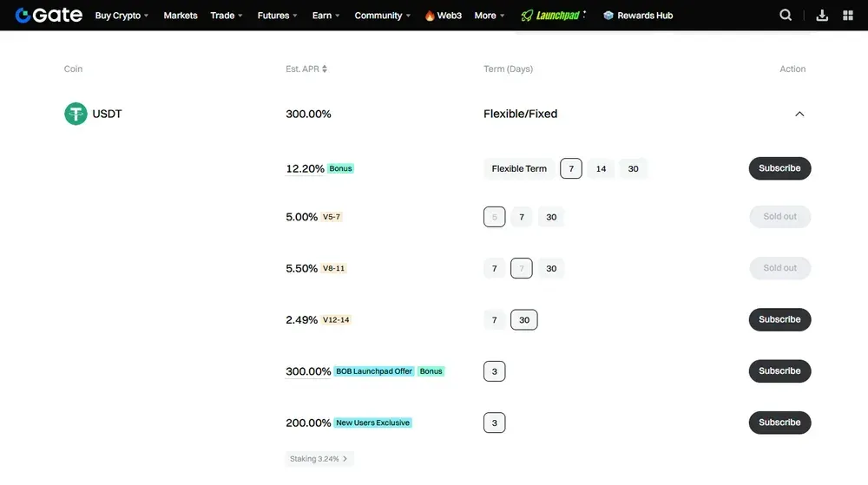Click the Gate logo icon

coord(23,15)
